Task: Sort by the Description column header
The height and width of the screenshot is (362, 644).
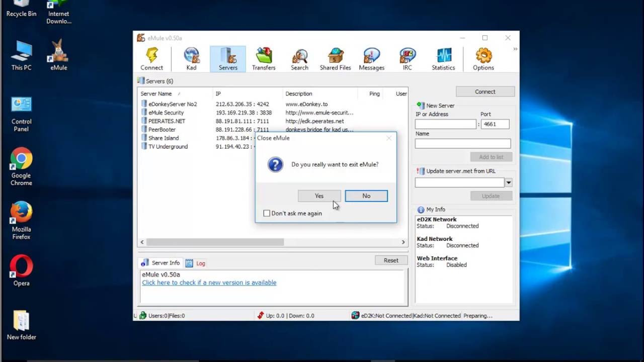Action: click(320, 94)
